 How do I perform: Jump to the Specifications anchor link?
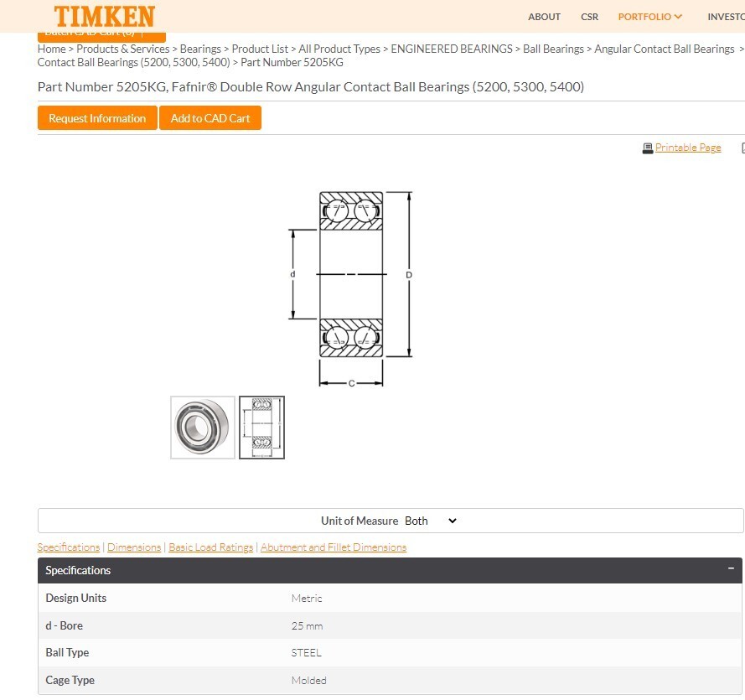click(x=69, y=547)
